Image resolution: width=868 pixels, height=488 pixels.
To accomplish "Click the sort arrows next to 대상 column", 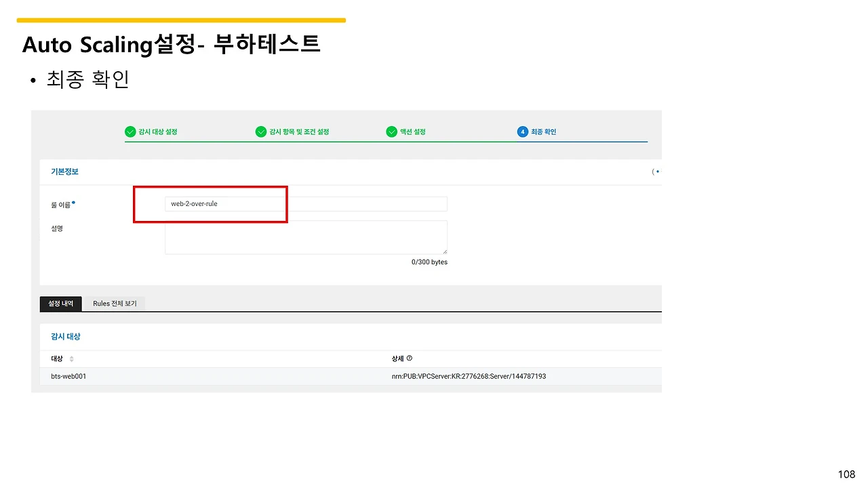I will pos(71,359).
